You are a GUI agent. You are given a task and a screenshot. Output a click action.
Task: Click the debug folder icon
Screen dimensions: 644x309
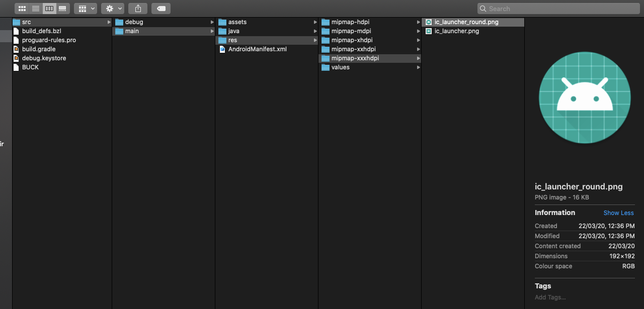coord(119,22)
